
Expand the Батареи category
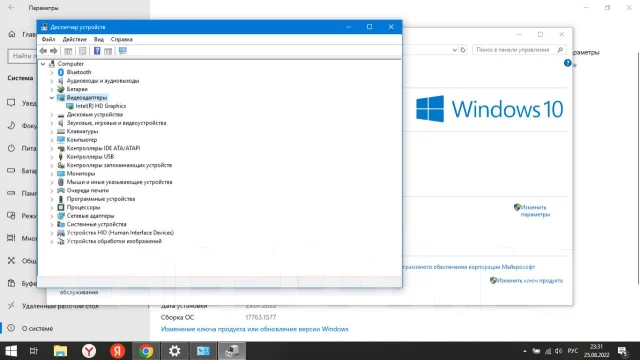51,89
